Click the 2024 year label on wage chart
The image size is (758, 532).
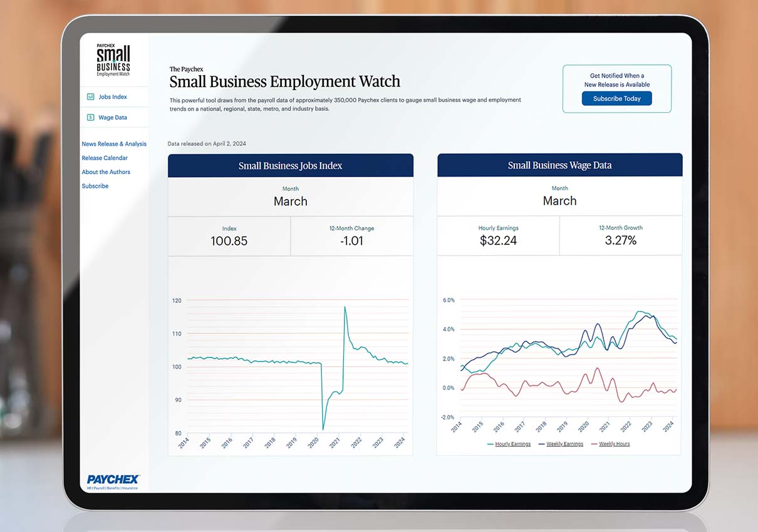click(669, 428)
